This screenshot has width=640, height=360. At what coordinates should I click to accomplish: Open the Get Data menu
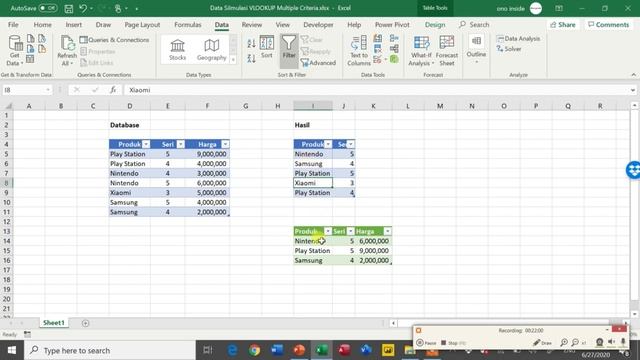click(x=15, y=51)
